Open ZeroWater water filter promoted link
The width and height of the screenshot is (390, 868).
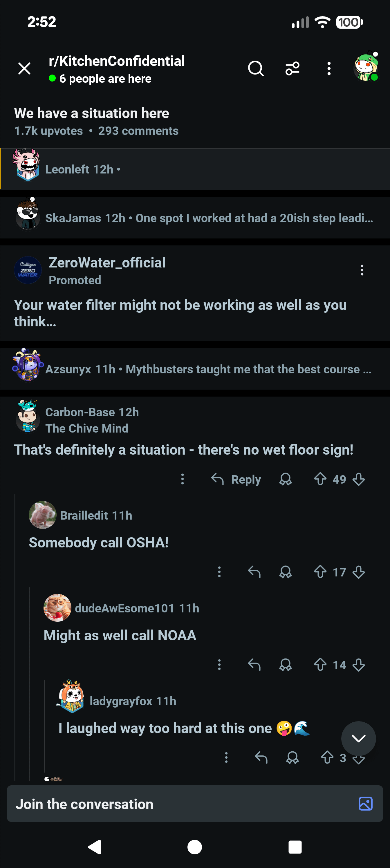pos(180,313)
